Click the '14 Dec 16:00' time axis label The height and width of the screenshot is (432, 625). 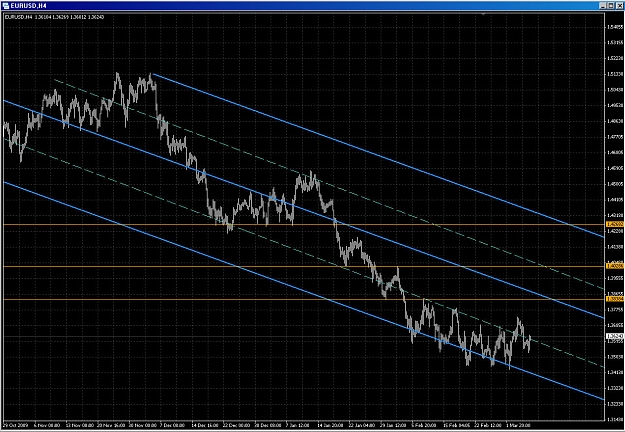[x=204, y=425]
